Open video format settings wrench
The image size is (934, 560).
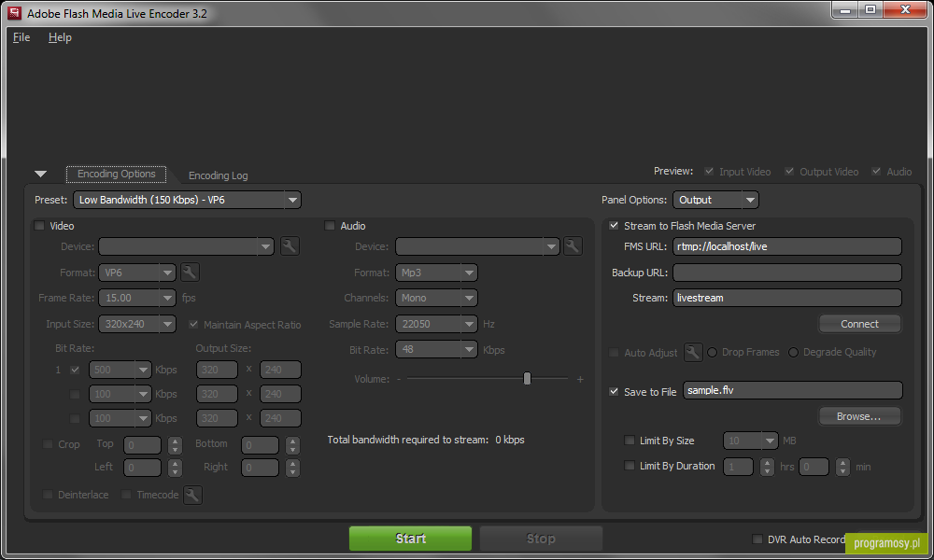(190, 273)
